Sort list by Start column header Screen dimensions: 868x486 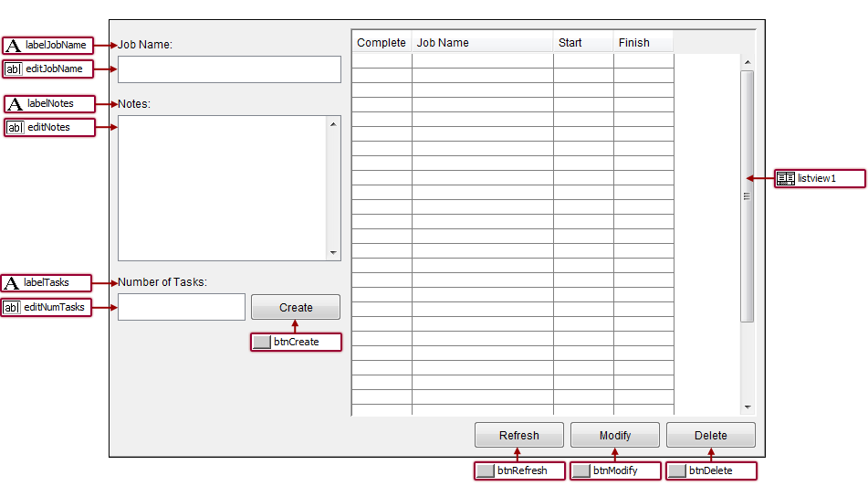point(582,42)
